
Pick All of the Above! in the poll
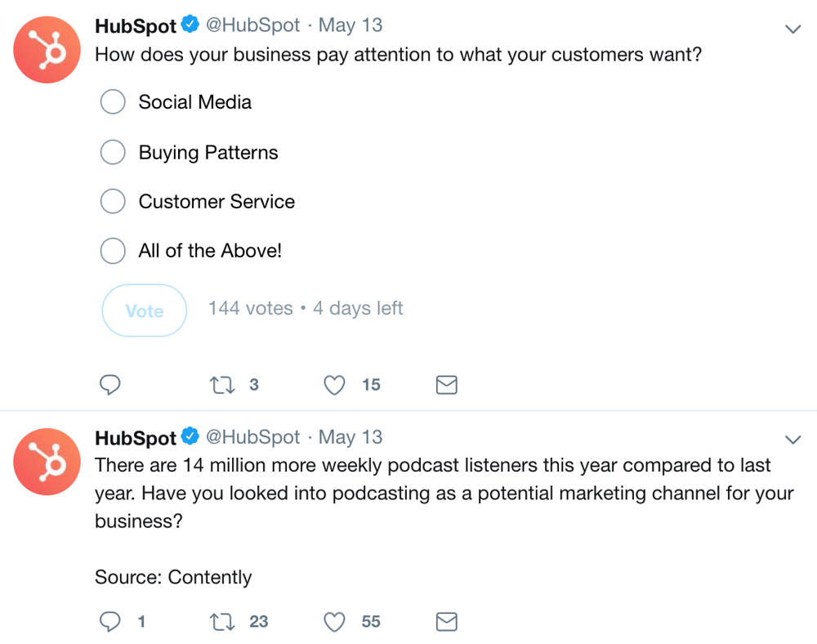(113, 251)
